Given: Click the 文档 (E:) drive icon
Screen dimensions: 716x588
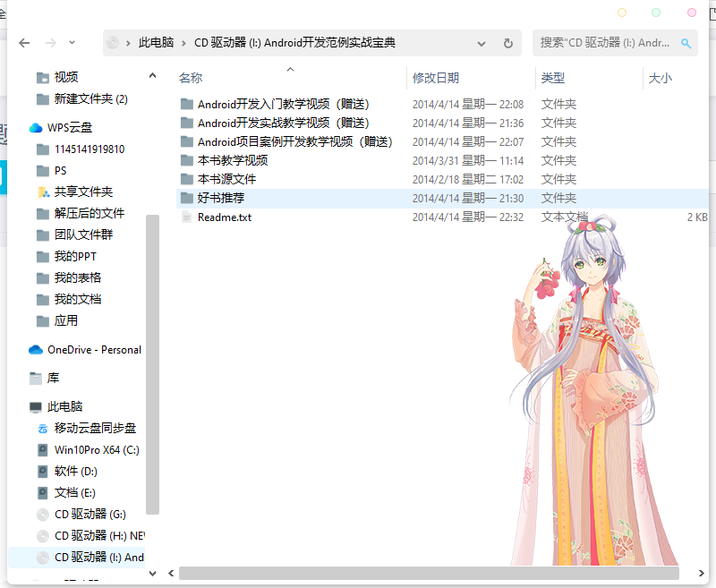Looking at the screenshot, I should point(42,493).
